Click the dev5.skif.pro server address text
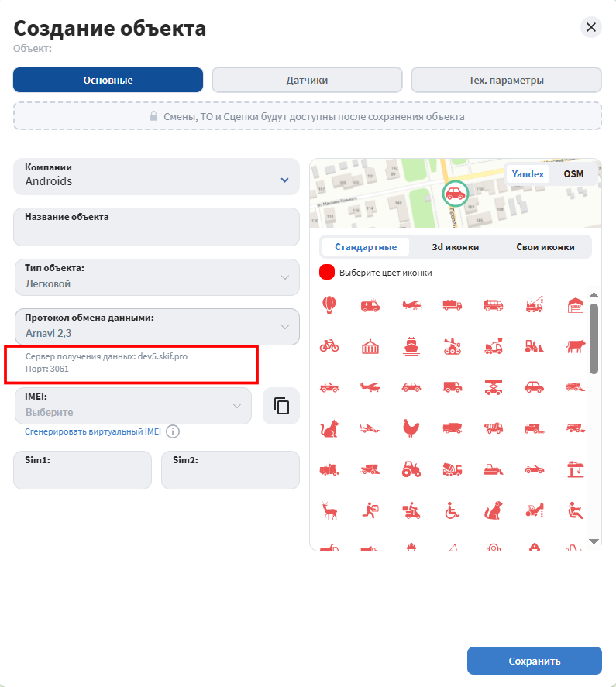The height and width of the screenshot is (687, 616). click(163, 356)
